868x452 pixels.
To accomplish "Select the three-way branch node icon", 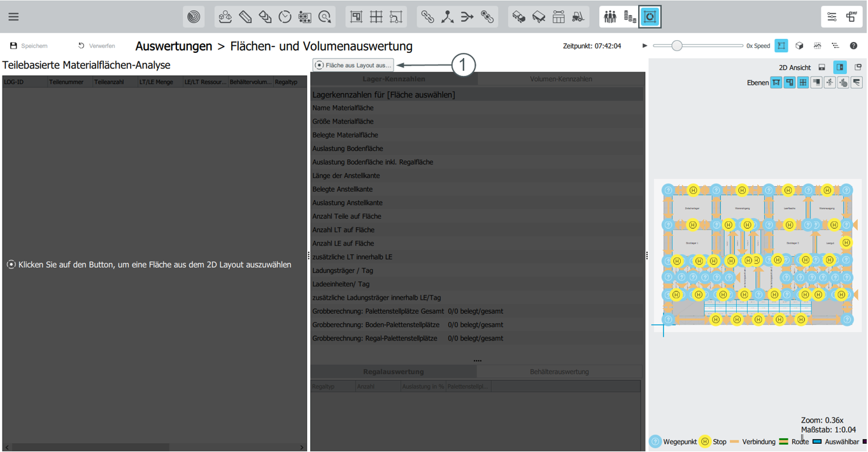I will [448, 17].
